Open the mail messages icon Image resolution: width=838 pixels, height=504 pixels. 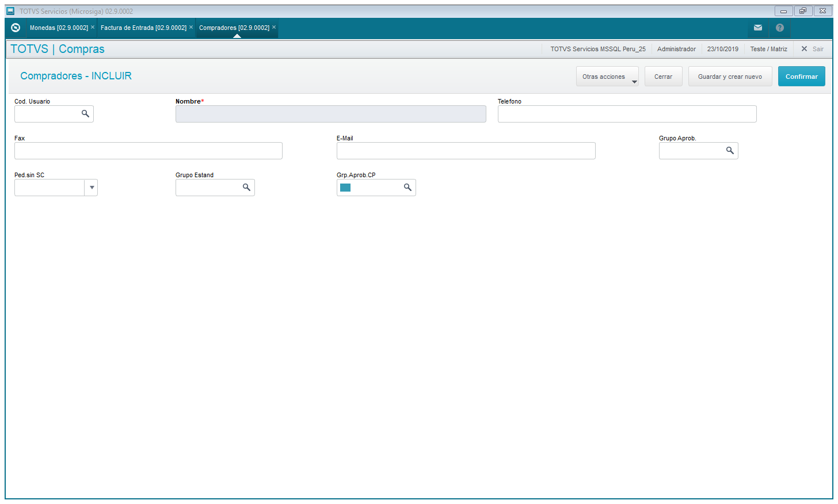click(758, 28)
